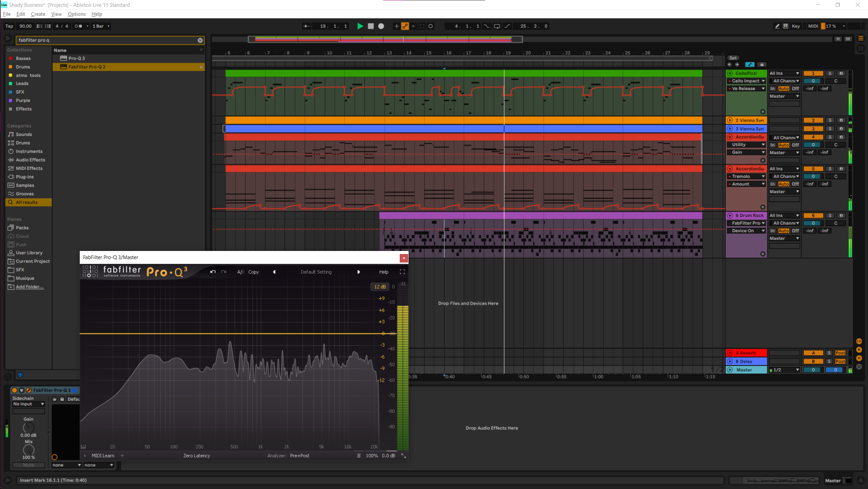Enter Pro-Q 3 full screen mode
This screenshot has width=868, height=489.
[x=402, y=272]
